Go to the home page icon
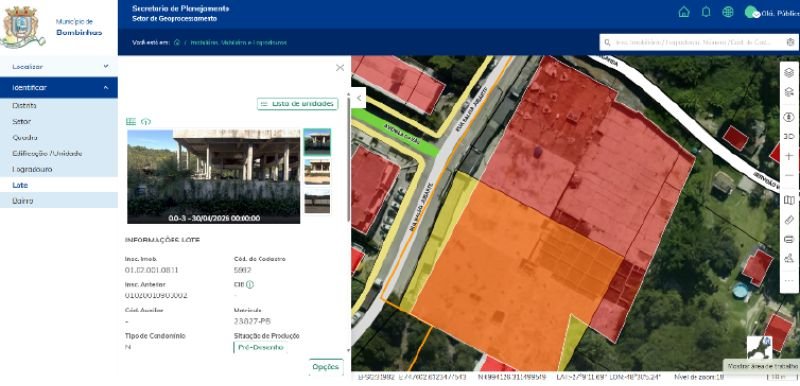Image resolution: width=800 pixels, height=386 pixels. point(684,12)
